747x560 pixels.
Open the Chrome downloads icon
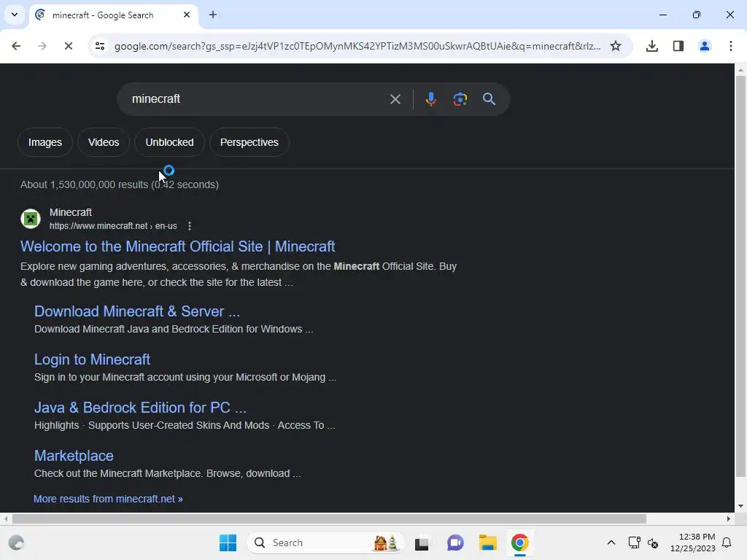coord(652,46)
